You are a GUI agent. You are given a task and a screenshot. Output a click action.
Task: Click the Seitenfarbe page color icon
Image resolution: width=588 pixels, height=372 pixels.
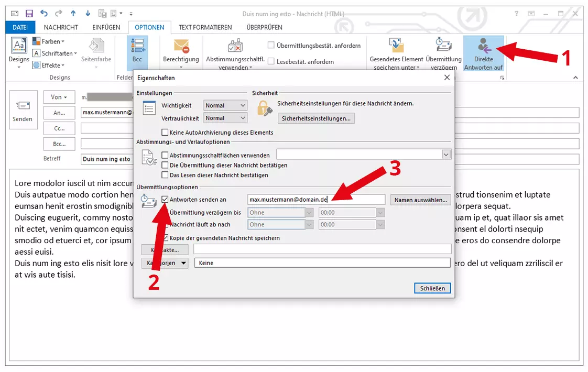point(96,46)
